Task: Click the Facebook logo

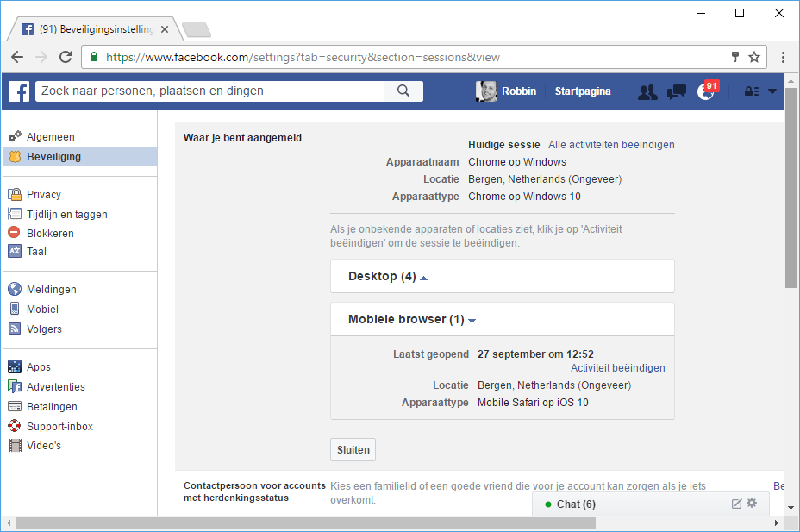Action: (18, 91)
